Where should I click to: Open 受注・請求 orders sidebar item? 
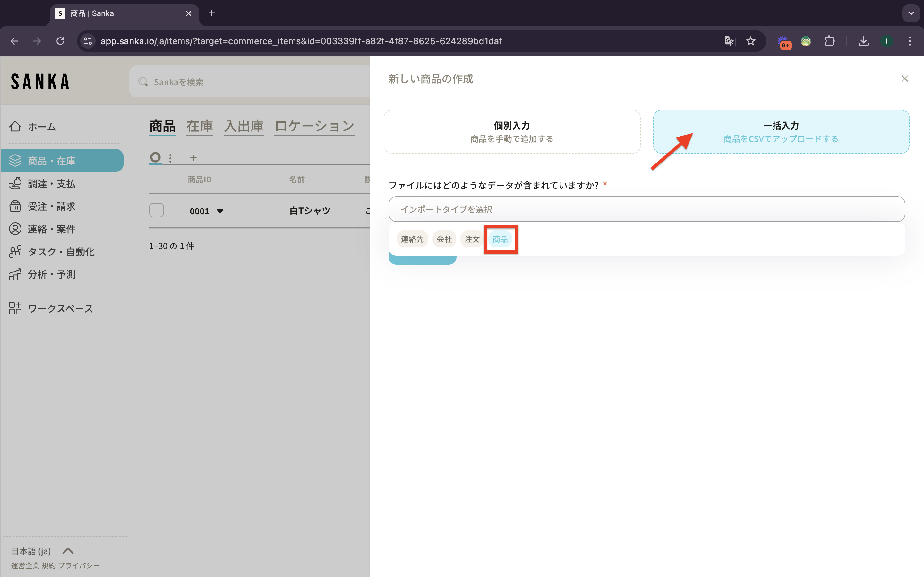(52, 206)
